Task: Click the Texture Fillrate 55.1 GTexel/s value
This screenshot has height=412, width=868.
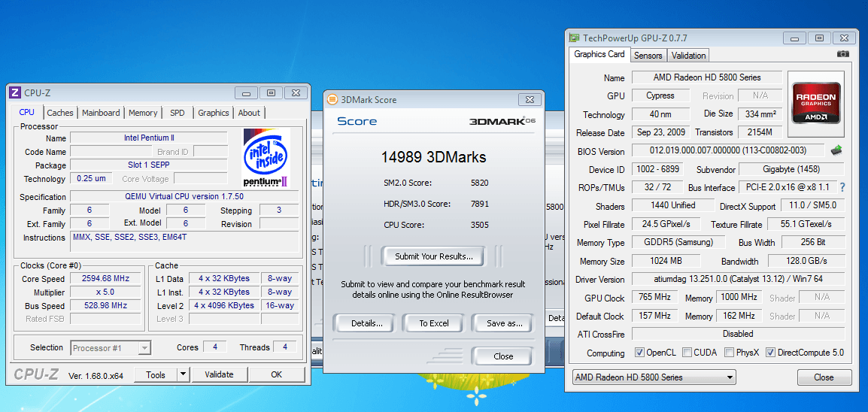Action: coord(806,224)
